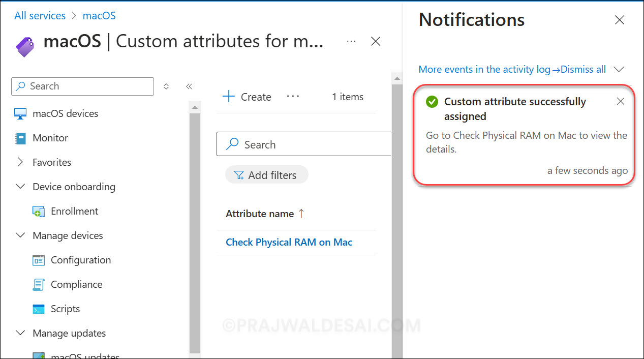
Task: Click the Monitor notebook icon
Action: [20, 138]
